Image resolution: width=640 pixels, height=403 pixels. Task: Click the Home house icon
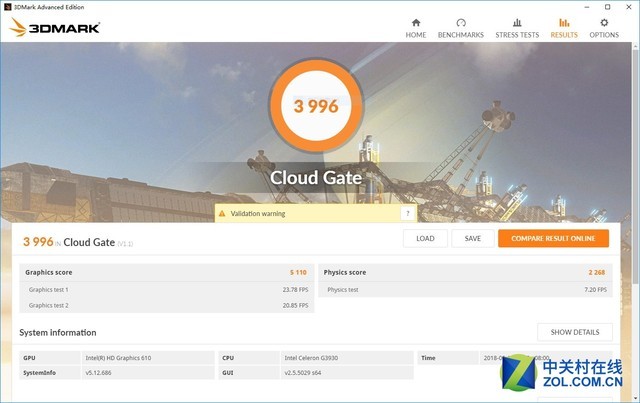pyautogui.click(x=416, y=22)
